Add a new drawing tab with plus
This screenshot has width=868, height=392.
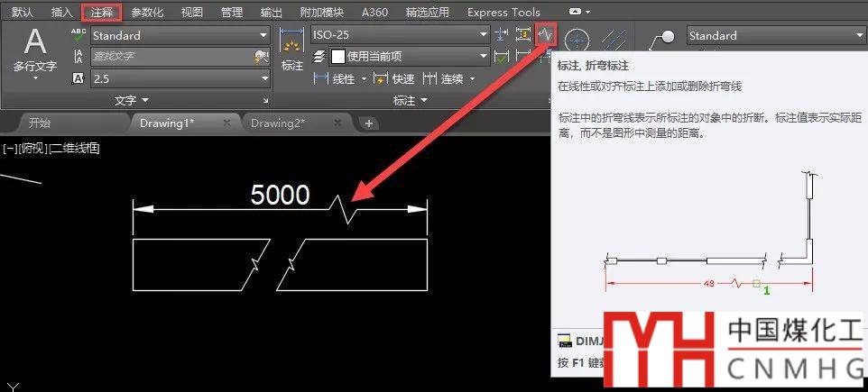[369, 123]
